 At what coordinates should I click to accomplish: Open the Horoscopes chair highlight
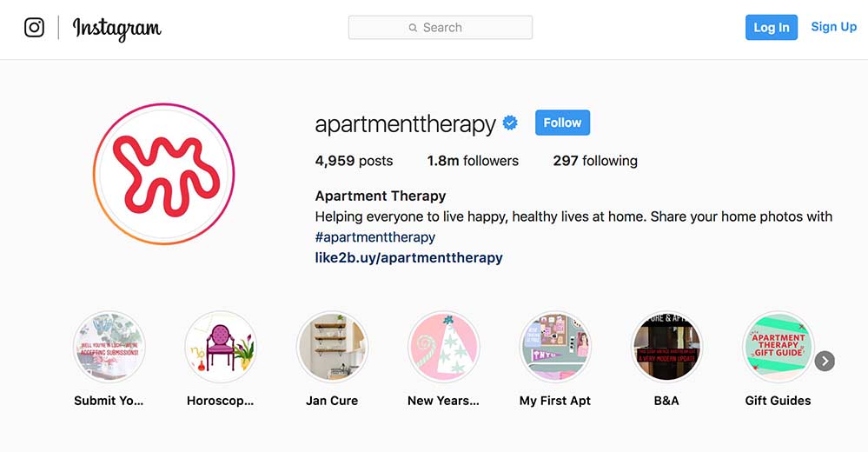(x=221, y=348)
